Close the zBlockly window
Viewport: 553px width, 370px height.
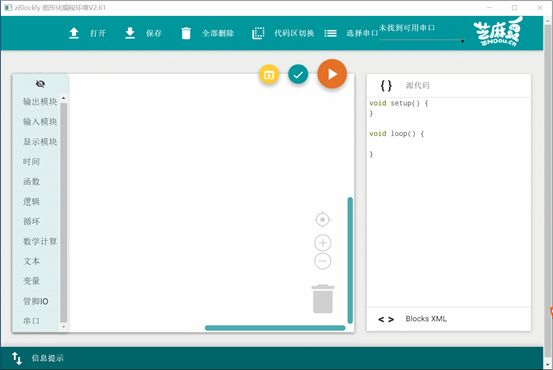(x=540, y=7)
